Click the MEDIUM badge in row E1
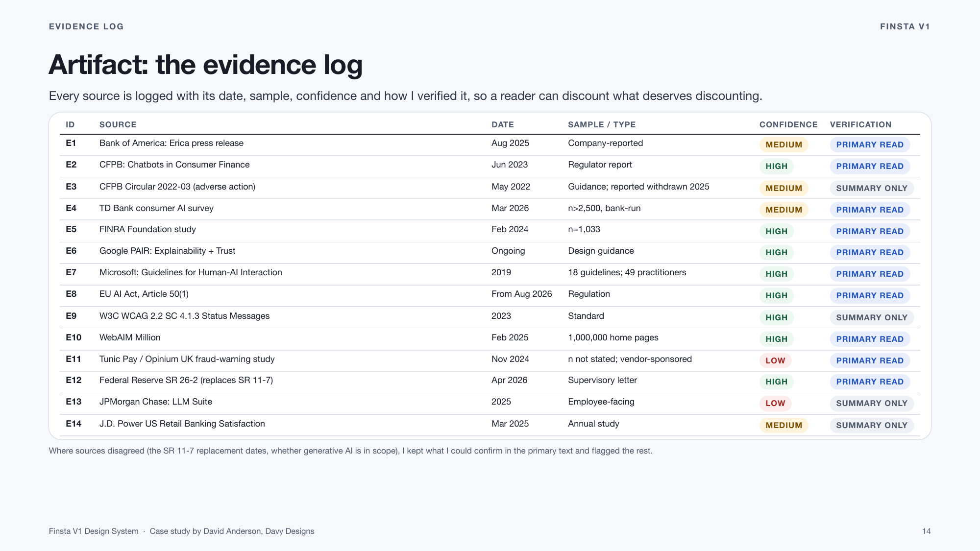980x551 pixels. pos(784,145)
